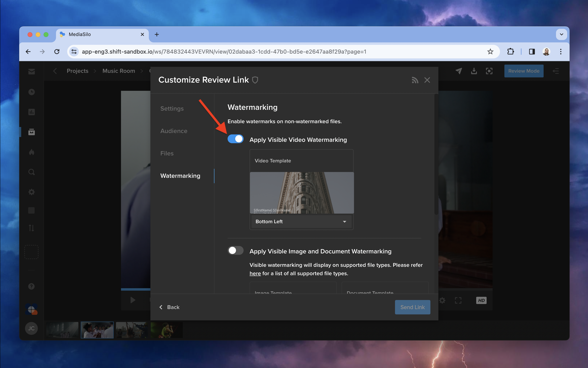Click the colorful app logo in sidebar
The image size is (588, 368).
[x=31, y=309]
